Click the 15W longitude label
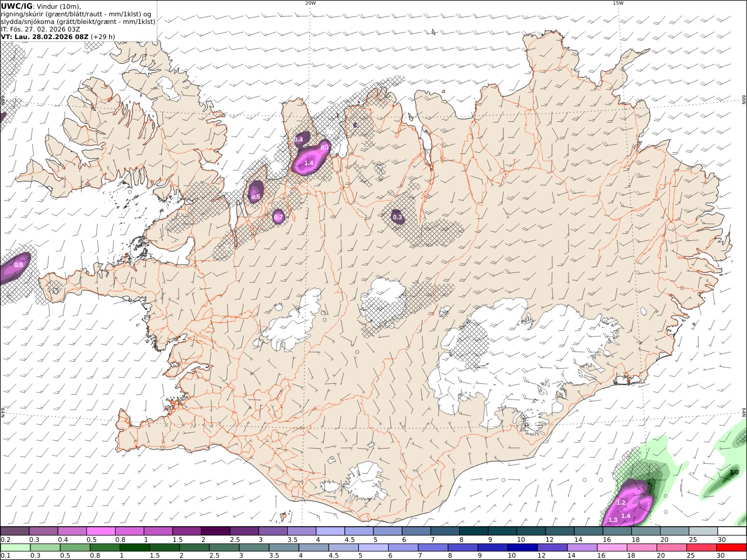Screen dimensions: 747x560 [x=618, y=3]
